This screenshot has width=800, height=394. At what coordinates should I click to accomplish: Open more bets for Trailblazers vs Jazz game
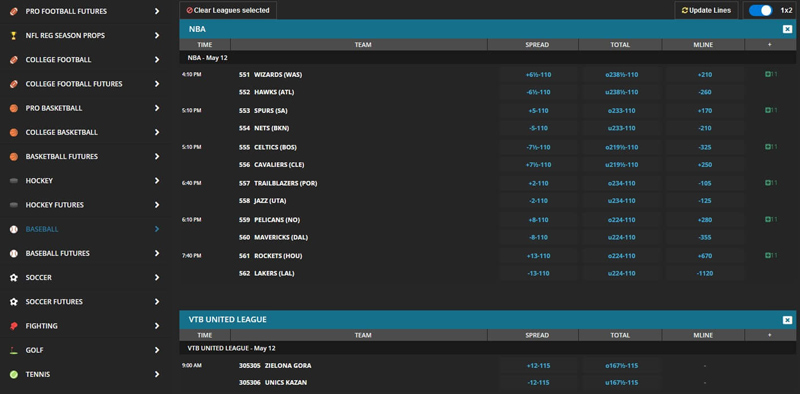click(771, 183)
